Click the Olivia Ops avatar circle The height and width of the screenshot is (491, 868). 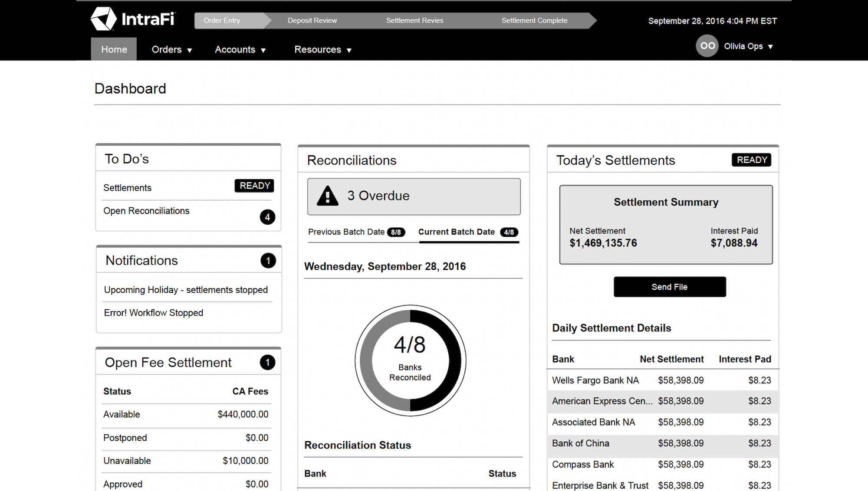coord(707,46)
